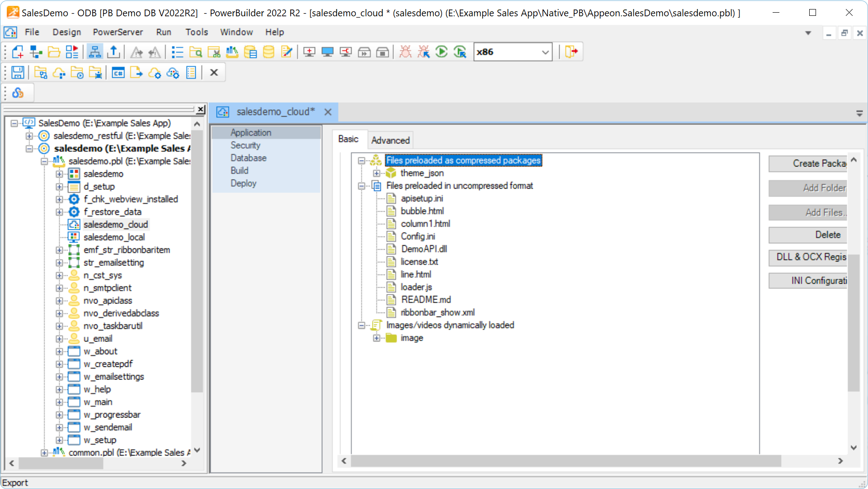The height and width of the screenshot is (489, 868).
Task: Click the New object toolbar icon
Action: 18,52
